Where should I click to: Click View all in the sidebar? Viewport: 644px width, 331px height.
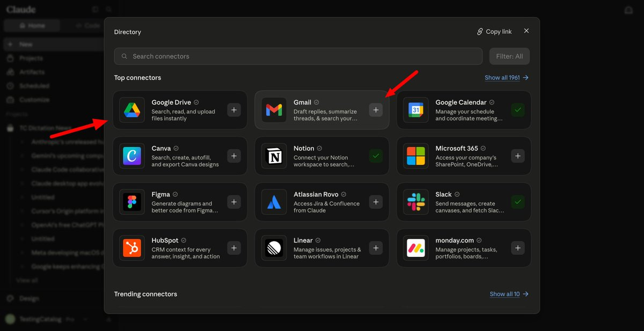point(27,280)
